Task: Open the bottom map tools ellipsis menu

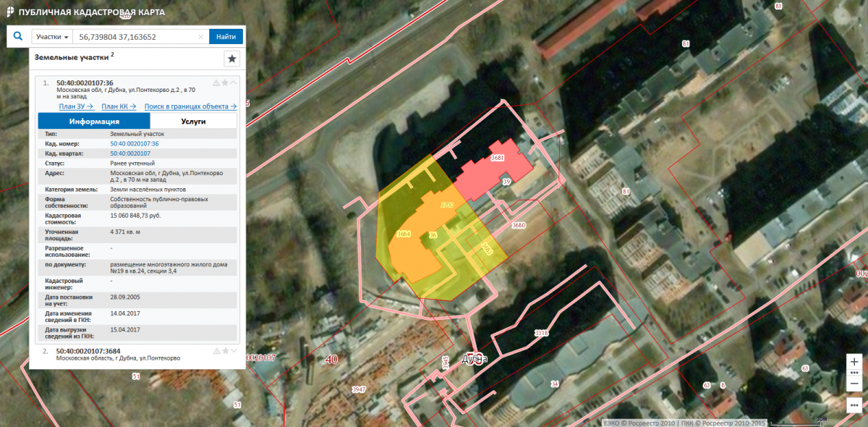Action: pyautogui.click(x=854, y=404)
